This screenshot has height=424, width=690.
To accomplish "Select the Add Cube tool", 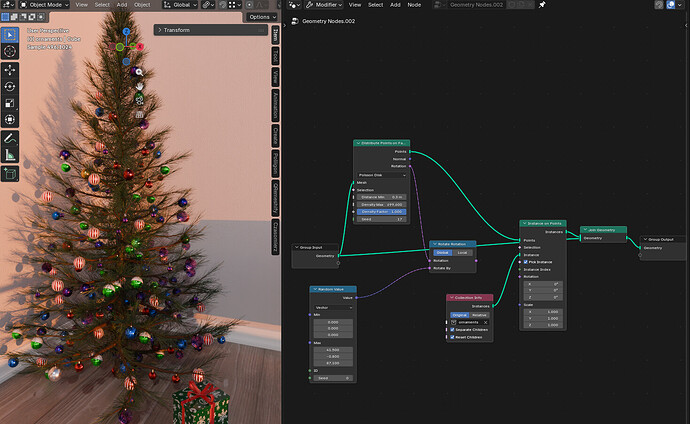I will 10,174.
